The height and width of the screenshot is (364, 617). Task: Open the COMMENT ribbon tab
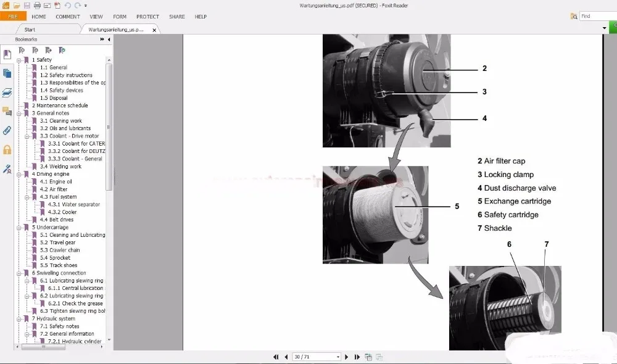click(x=68, y=17)
